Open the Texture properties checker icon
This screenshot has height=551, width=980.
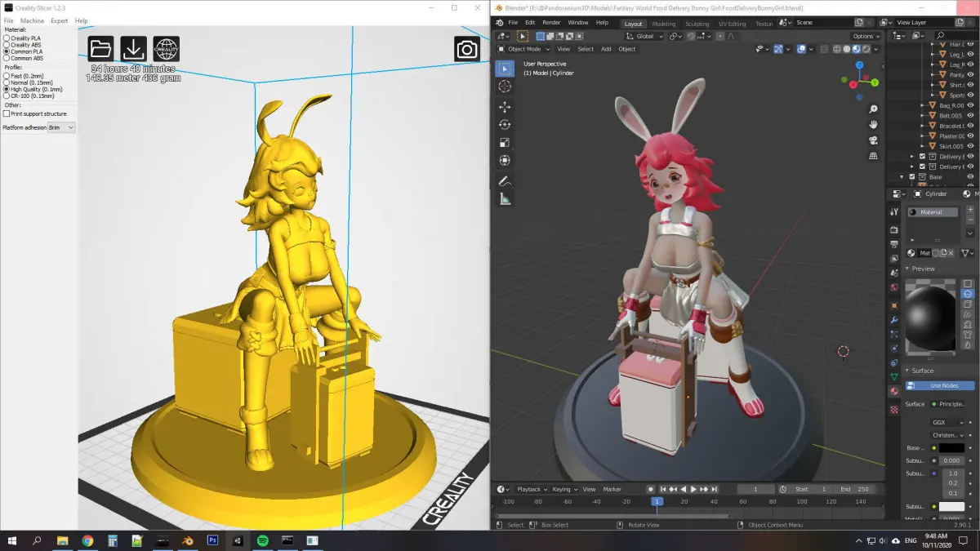click(x=894, y=409)
